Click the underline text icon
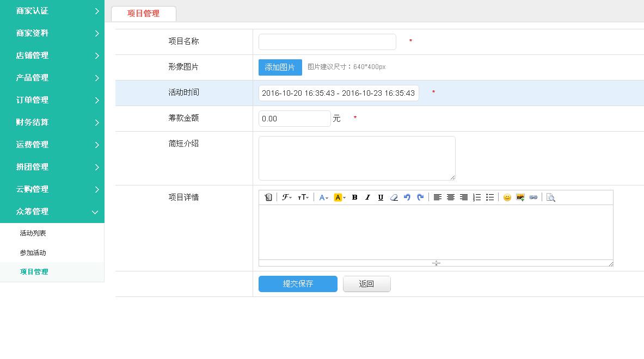The image size is (644, 359). pyautogui.click(x=381, y=197)
